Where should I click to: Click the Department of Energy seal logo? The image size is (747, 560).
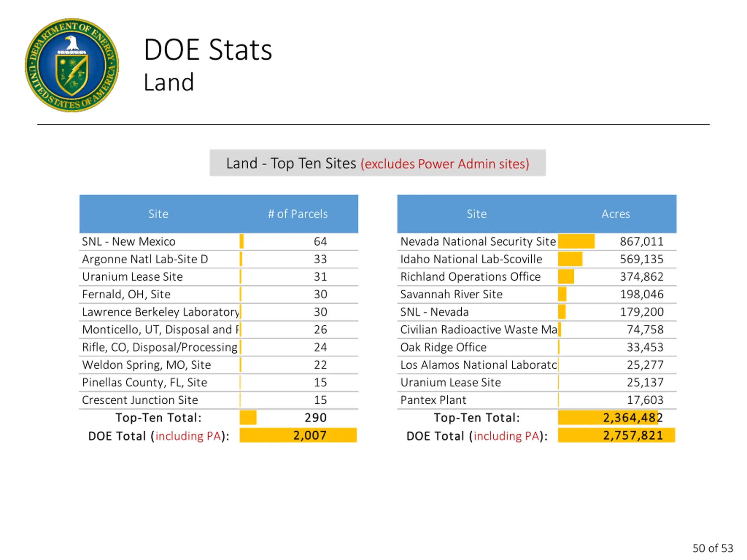pos(71,65)
